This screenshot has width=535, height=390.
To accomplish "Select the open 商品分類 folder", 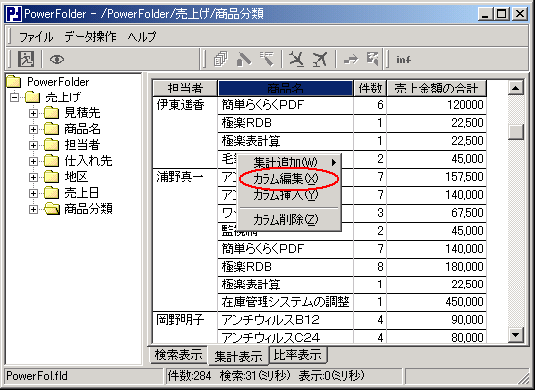I will [88, 209].
